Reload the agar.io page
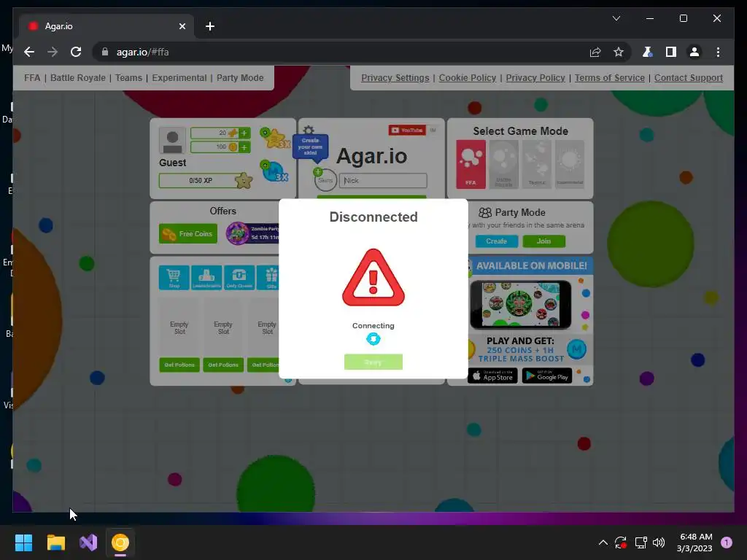 click(x=76, y=52)
